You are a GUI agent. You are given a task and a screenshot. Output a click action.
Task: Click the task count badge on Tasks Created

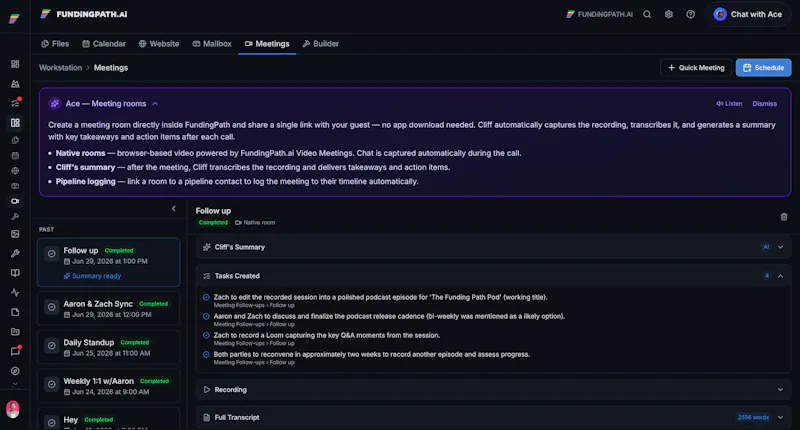pos(766,276)
